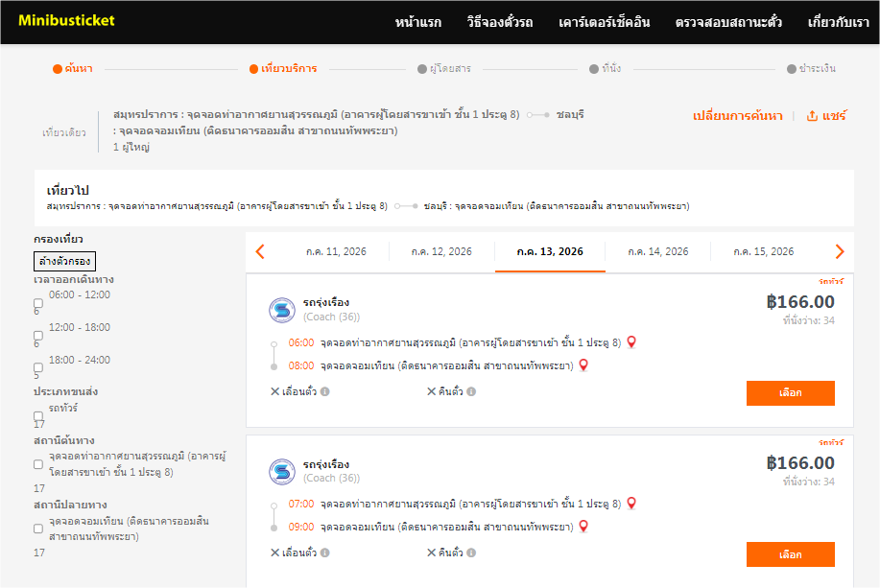Click the เปลี่ยนการค้นหา link
This screenshot has width=880, height=588.
(x=737, y=115)
